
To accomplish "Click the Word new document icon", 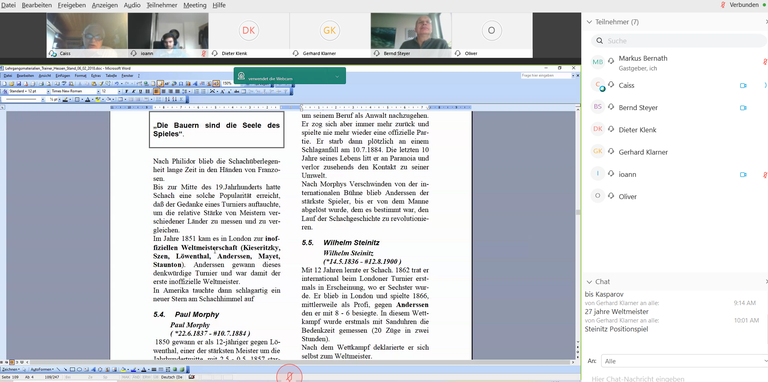I will click(4, 84).
